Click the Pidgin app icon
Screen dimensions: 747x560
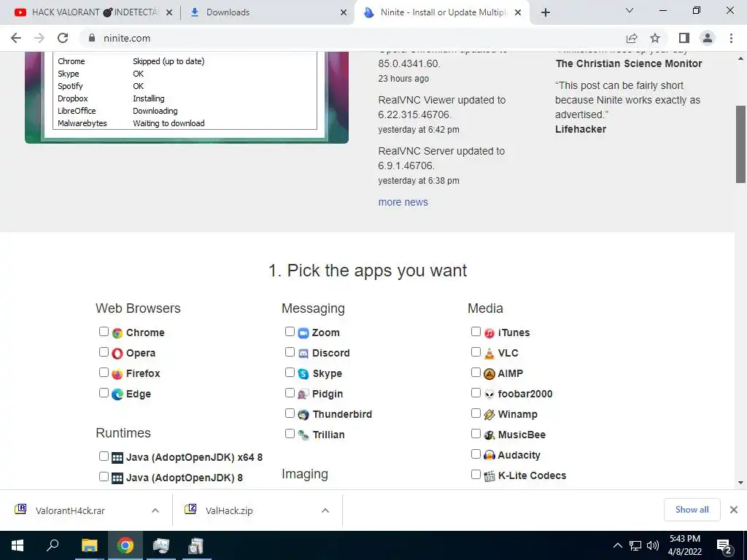tap(303, 394)
